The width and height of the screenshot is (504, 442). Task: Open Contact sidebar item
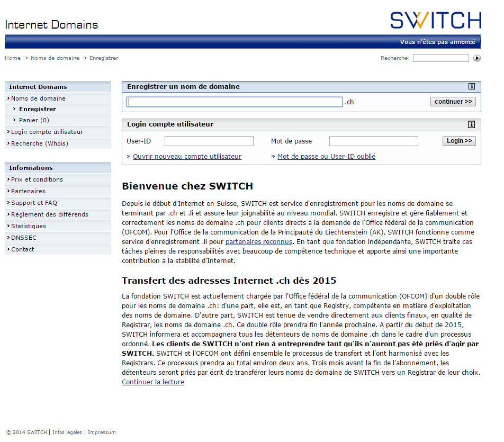click(x=58, y=249)
